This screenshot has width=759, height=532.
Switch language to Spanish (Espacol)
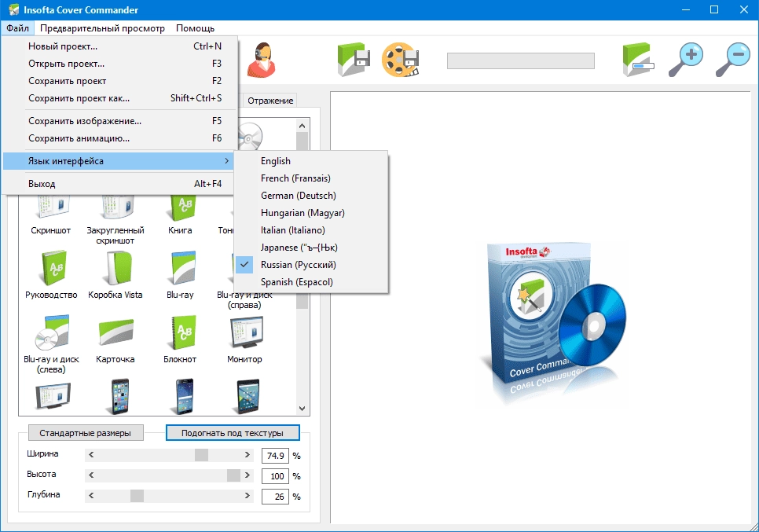click(x=311, y=282)
